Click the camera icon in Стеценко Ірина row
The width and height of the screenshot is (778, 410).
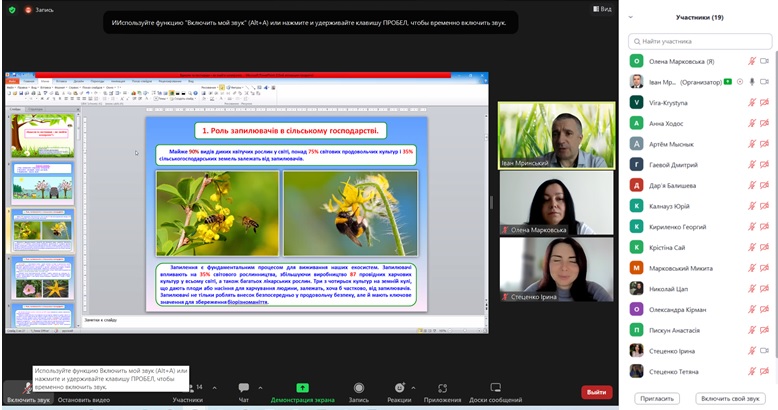[x=765, y=350]
